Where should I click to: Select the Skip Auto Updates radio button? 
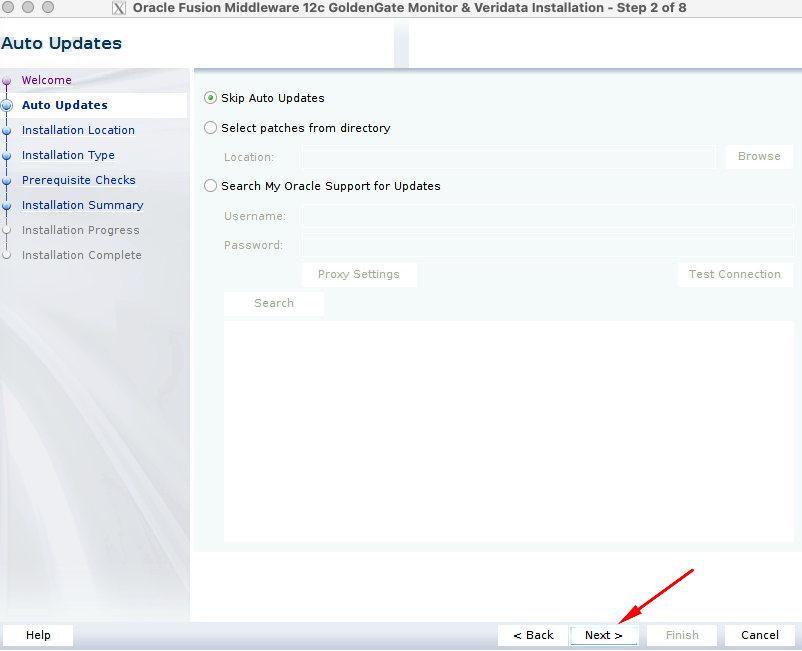(210, 98)
